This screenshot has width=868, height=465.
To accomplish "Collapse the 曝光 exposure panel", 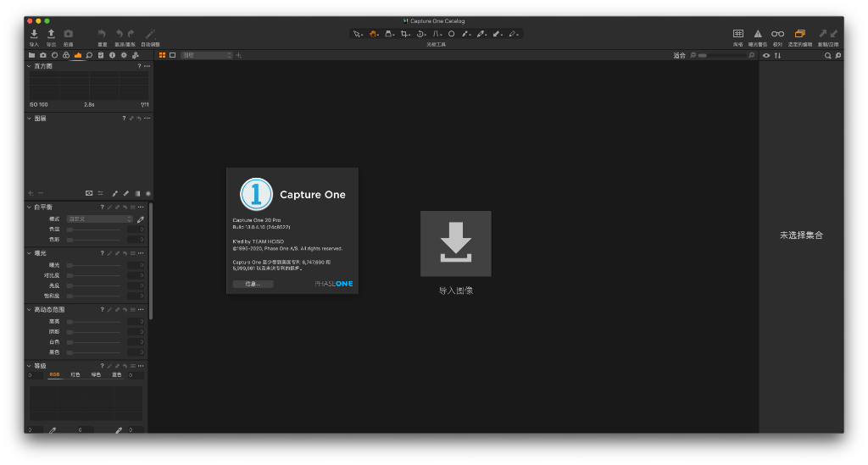I will [29, 253].
